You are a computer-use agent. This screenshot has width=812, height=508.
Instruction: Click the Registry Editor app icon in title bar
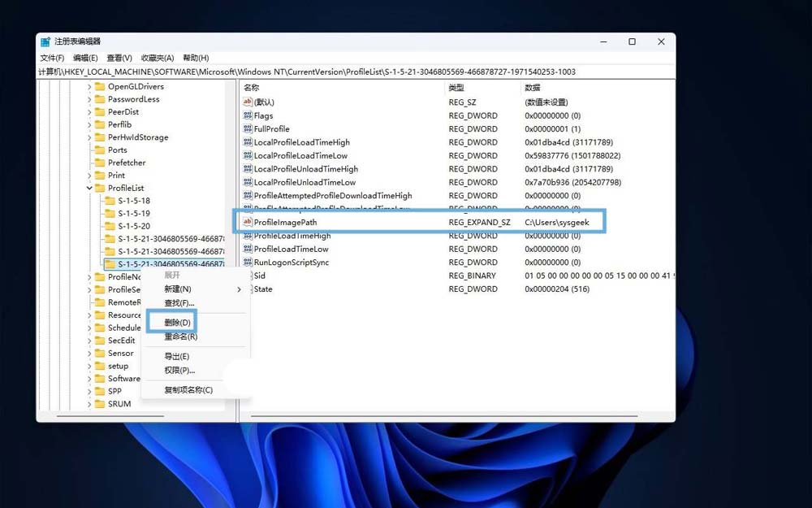click(45, 41)
